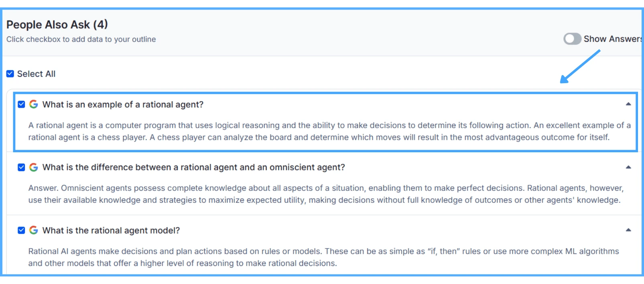Screen dimensions: 644x284
Task: Click the rational vs omniscient agent question title
Action: click(193, 167)
